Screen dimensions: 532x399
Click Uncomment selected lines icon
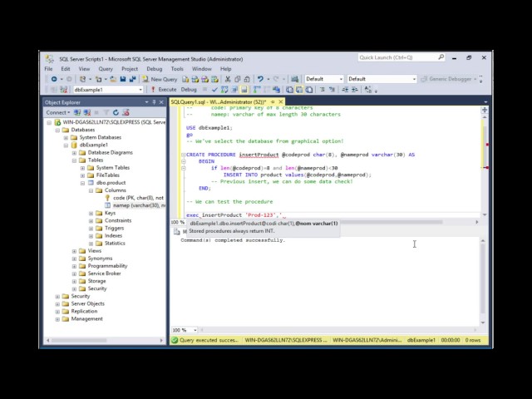tap(332, 90)
